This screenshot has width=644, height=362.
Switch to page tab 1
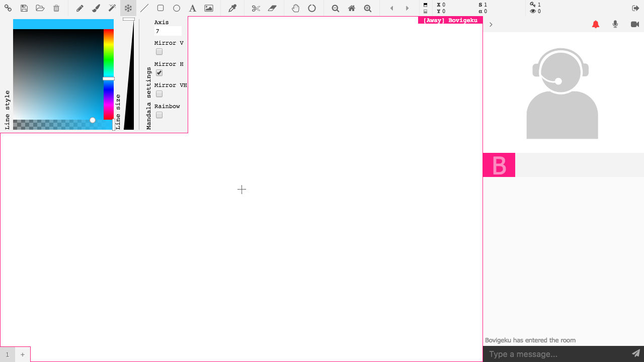pos(8,354)
